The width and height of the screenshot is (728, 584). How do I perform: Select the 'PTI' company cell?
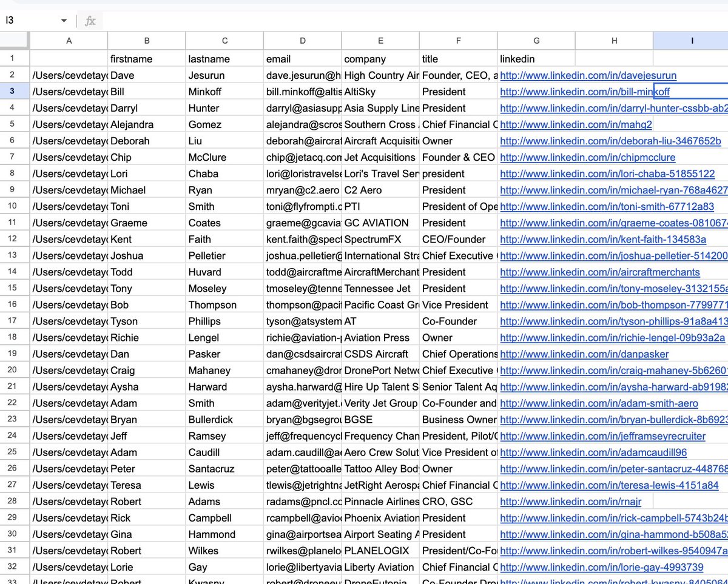[x=380, y=206]
